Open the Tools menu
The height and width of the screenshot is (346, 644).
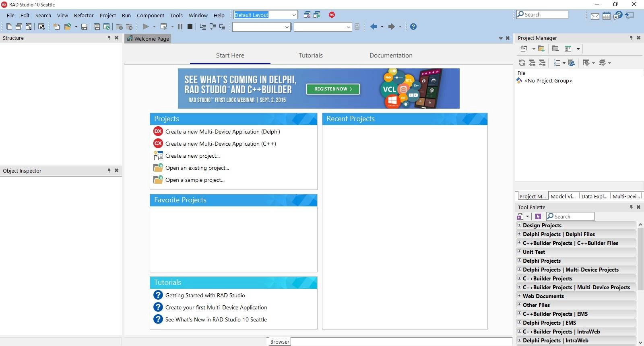(x=176, y=15)
